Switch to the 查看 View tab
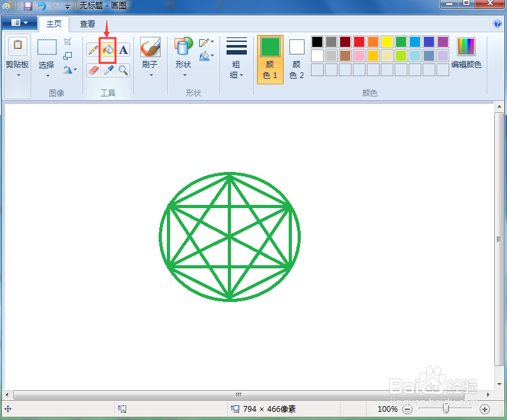Screen dimensions: 507x420 [88, 24]
